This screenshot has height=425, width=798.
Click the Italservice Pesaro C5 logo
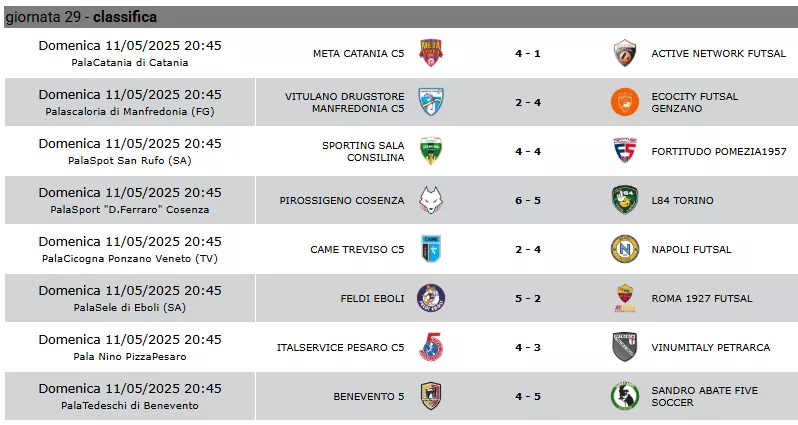coord(431,347)
